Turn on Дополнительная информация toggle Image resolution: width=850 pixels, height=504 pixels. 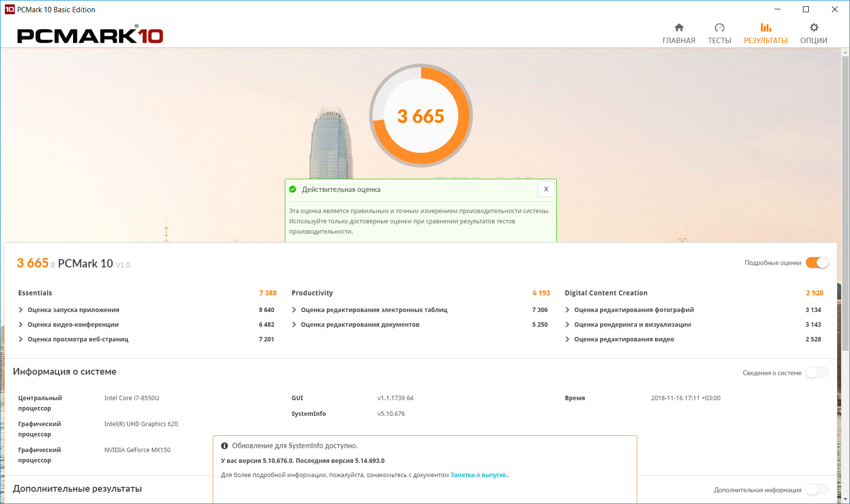[817, 490]
